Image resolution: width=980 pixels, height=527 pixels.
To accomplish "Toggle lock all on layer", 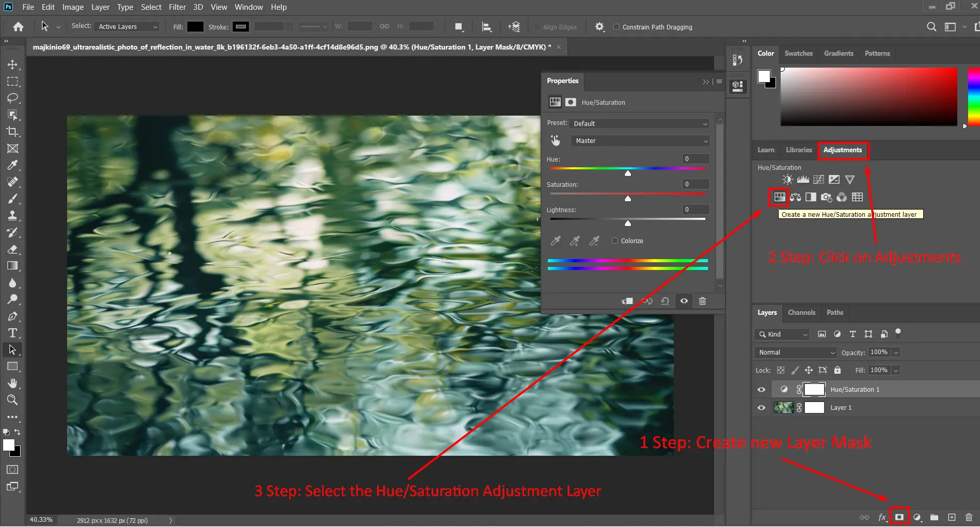I will pos(837,370).
